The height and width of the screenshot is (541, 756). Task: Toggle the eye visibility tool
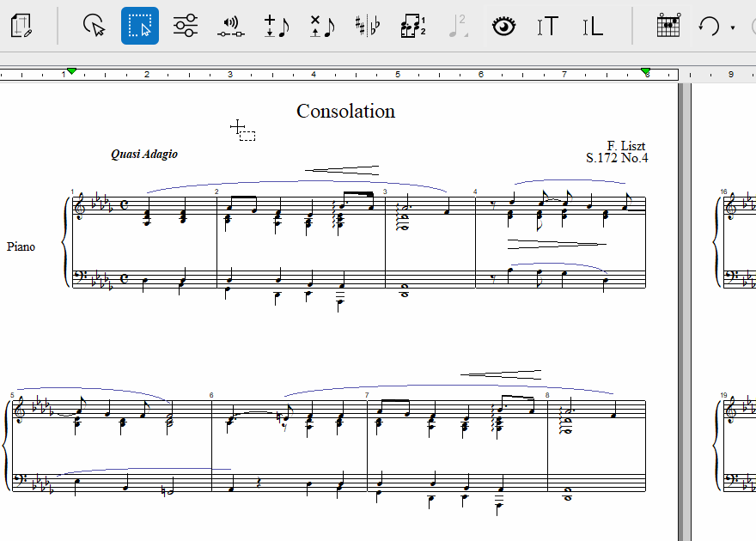(504, 26)
